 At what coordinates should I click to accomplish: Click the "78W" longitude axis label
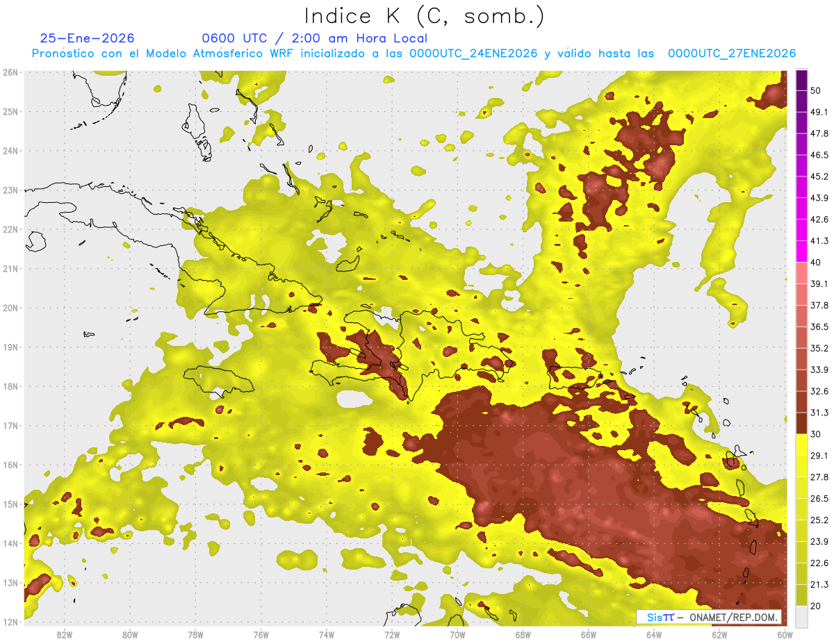[x=195, y=634]
